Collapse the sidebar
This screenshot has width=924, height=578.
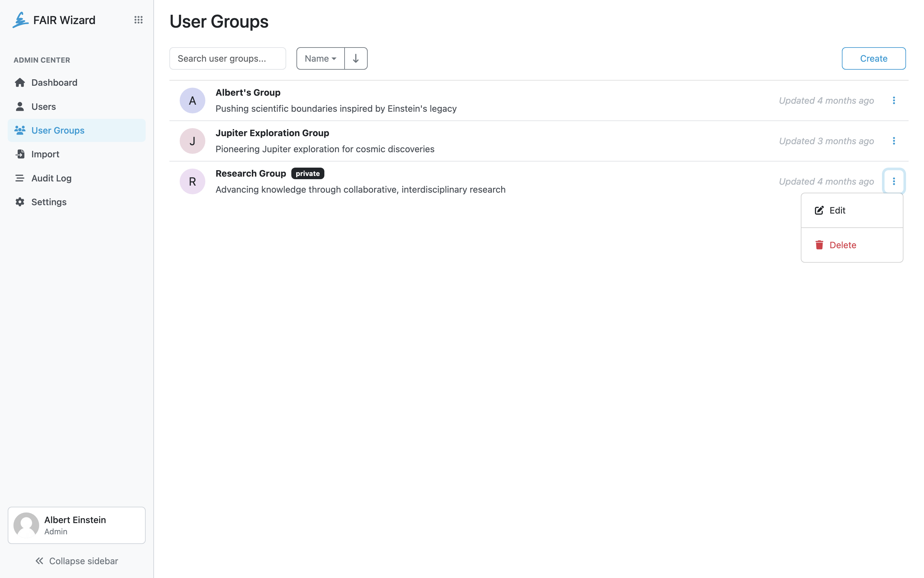click(x=76, y=561)
